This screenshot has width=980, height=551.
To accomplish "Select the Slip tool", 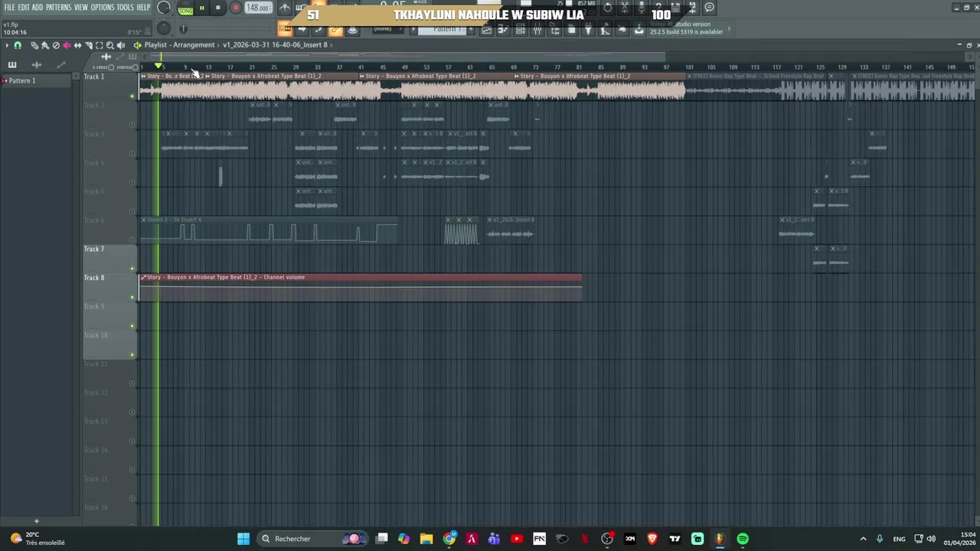I will (77, 45).
